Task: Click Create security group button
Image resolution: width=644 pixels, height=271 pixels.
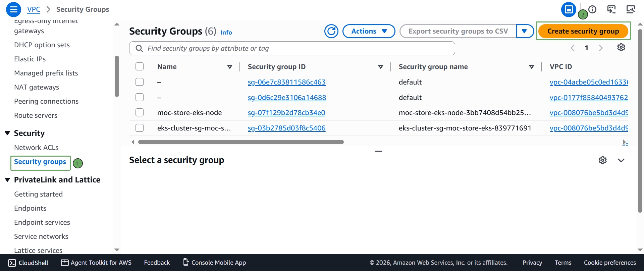Action: [x=583, y=31]
